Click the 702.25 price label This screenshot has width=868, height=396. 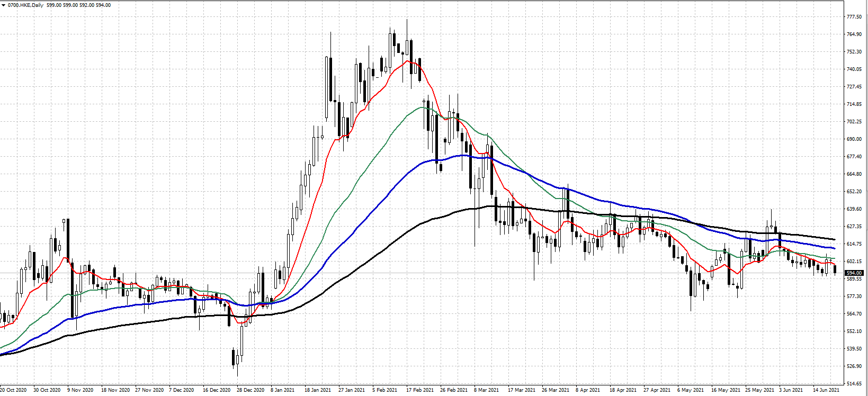pos(854,122)
